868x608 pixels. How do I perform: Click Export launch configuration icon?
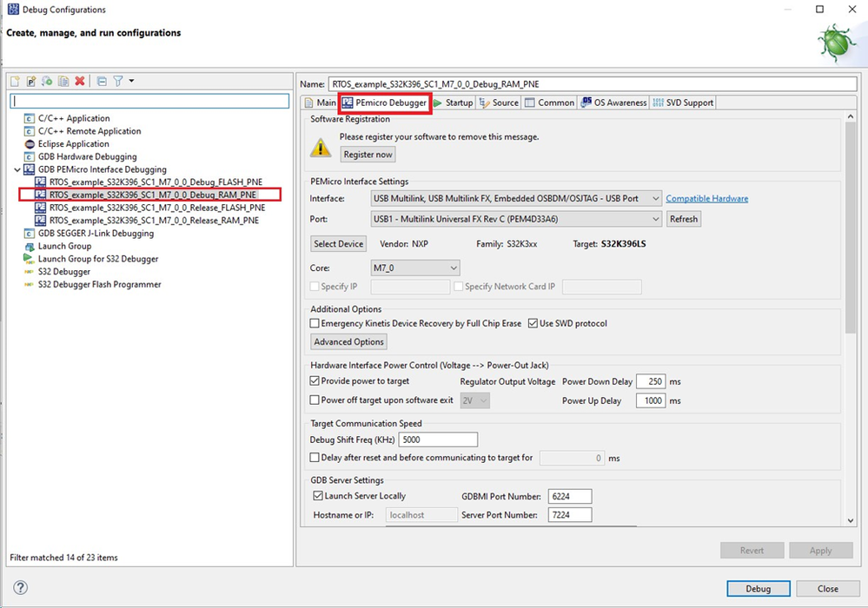[x=47, y=82]
